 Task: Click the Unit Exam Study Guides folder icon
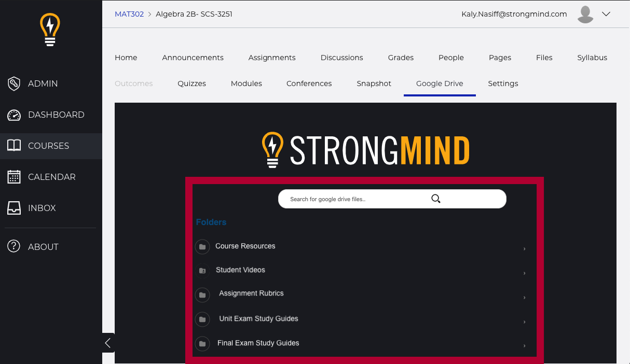pos(202,319)
